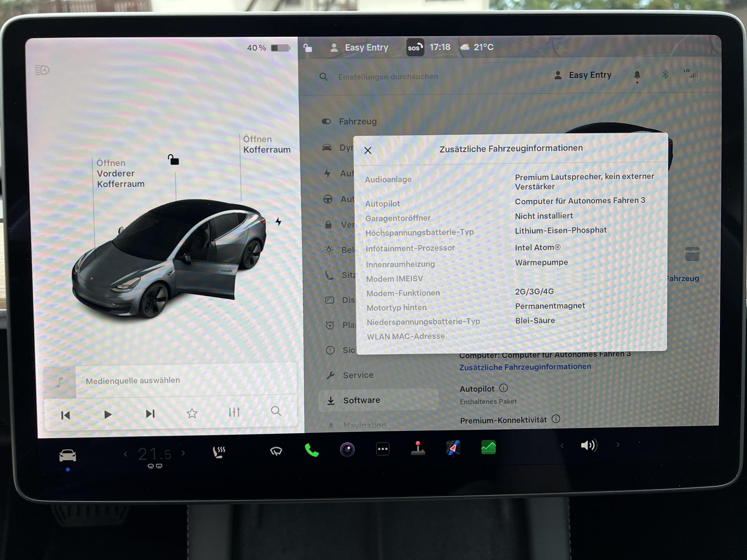
Task: Select the Service settings menu
Action: 350,375
